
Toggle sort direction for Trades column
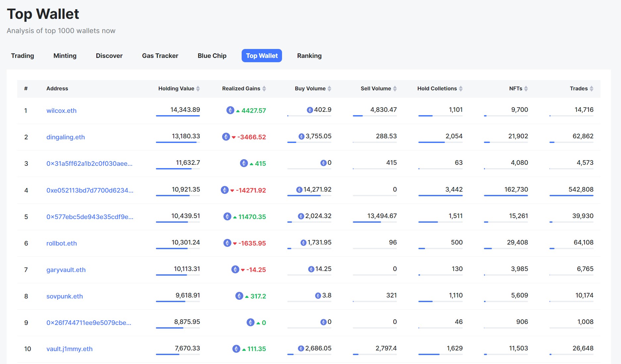592,89
